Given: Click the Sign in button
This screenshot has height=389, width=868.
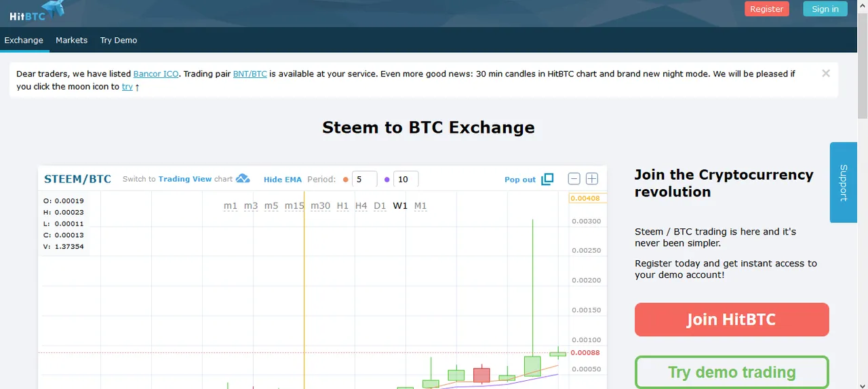Looking at the screenshot, I should (825, 9).
